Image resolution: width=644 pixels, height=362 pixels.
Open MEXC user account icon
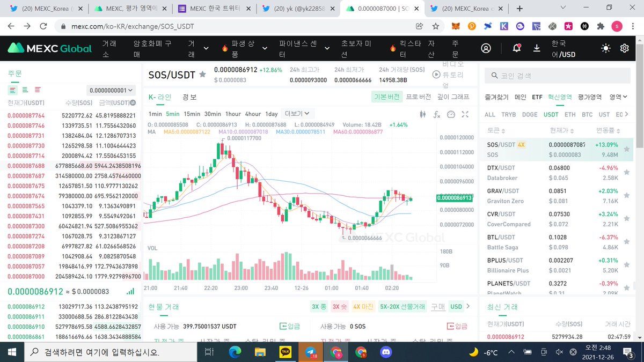pyautogui.click(x=486, y=48)
